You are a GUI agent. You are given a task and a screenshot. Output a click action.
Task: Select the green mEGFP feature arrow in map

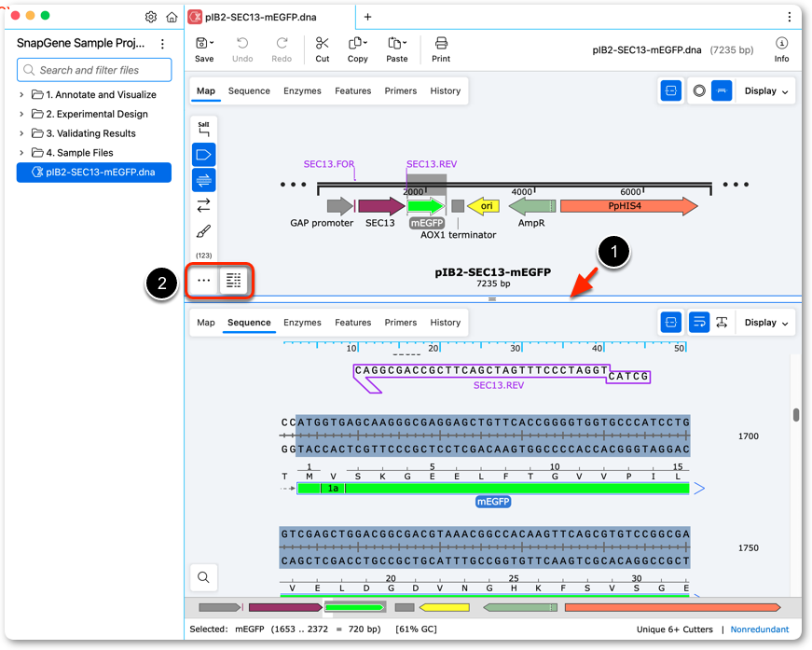(426, 206)
